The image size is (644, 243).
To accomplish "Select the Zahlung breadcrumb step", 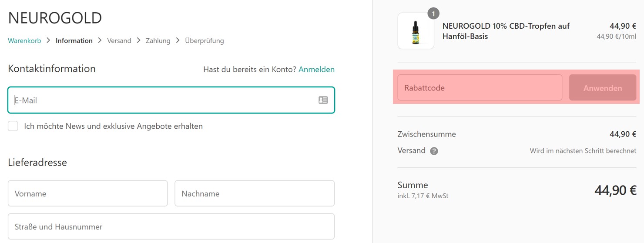I will pos(158,40).
